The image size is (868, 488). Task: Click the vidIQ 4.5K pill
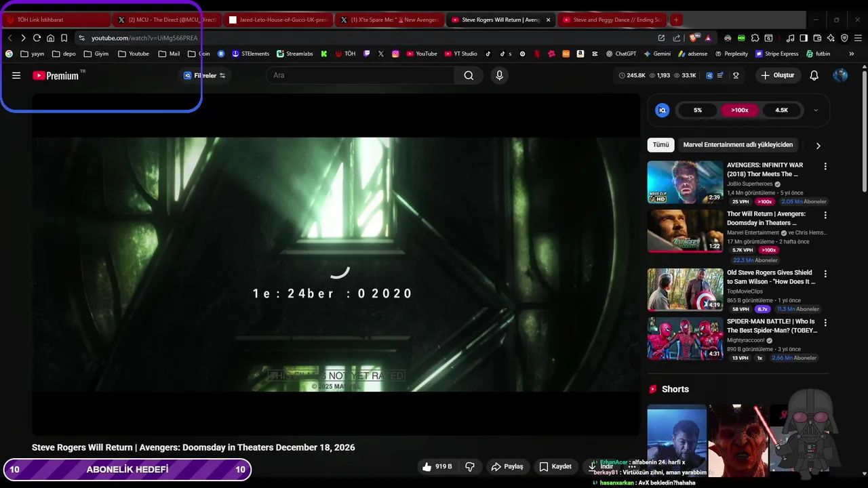pos(782,110)
